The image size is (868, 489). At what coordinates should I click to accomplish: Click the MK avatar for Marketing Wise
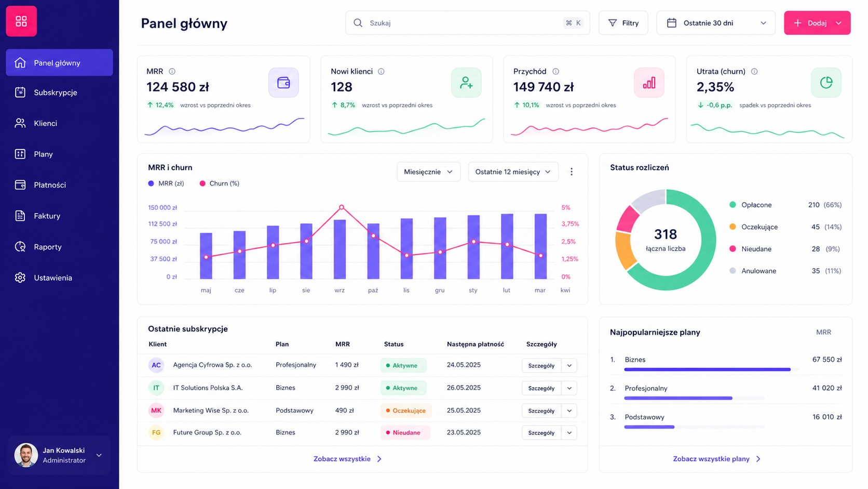coord(156,411)
